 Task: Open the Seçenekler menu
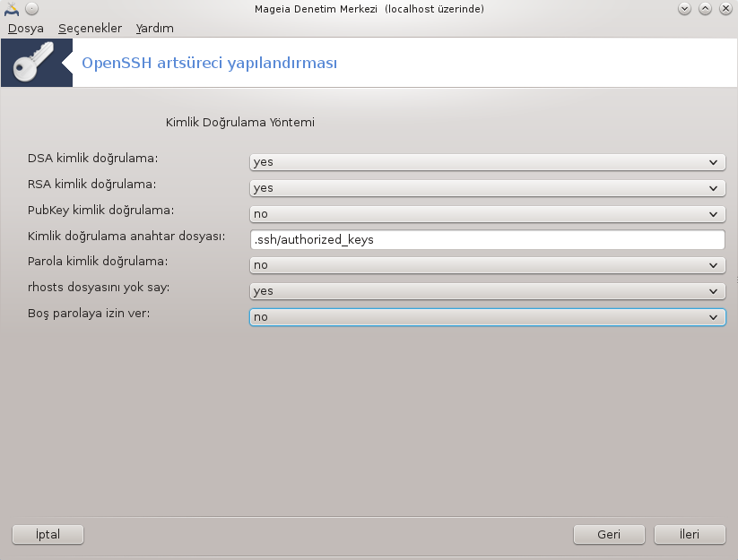pos(90,28)
